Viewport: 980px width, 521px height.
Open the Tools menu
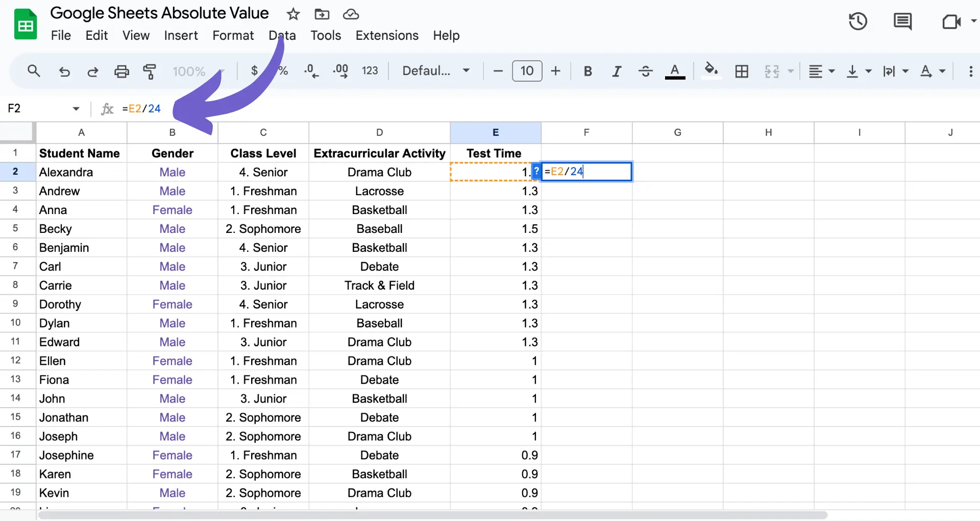point(326,35)
